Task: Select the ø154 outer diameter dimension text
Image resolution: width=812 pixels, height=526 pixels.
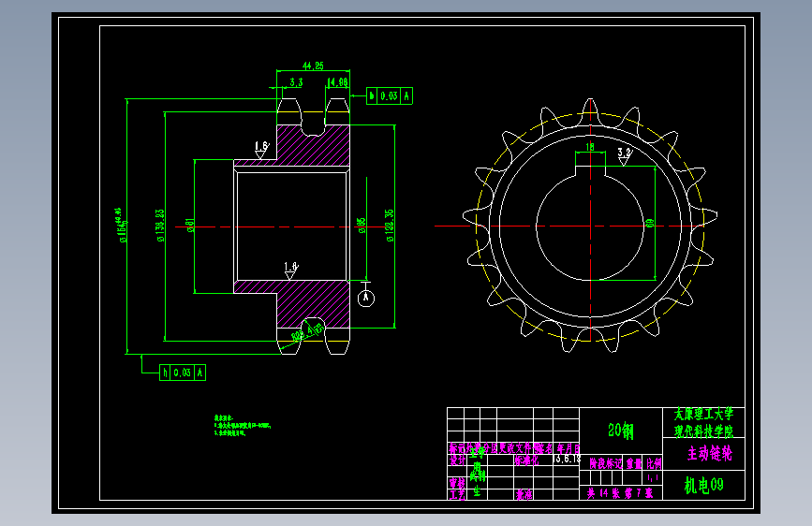Action: [x=122, y=226]
